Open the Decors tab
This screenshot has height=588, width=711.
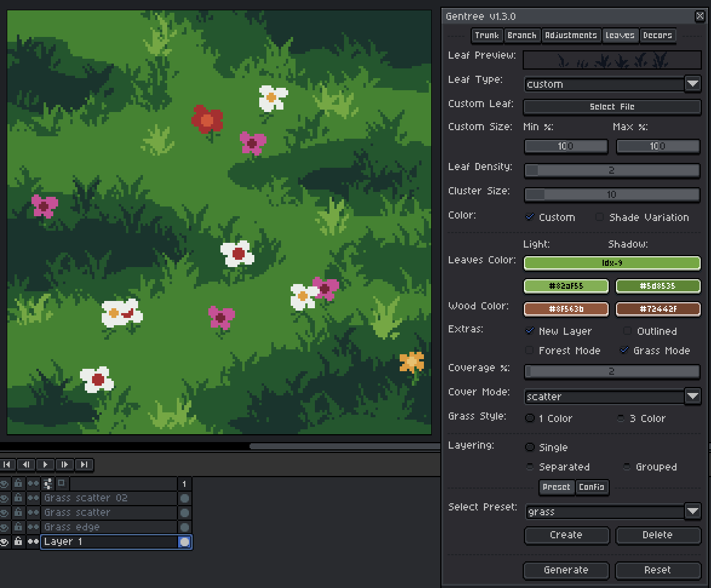point(658,35)
